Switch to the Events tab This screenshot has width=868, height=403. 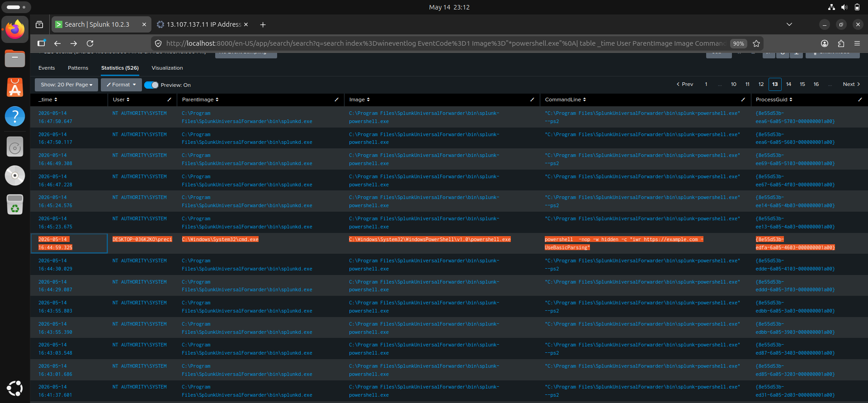pos(47,68)
